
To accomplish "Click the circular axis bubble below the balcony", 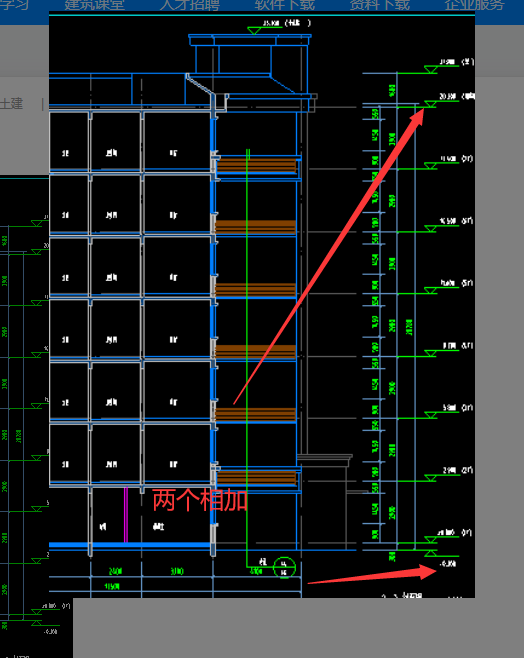I will tap(284, 568).
